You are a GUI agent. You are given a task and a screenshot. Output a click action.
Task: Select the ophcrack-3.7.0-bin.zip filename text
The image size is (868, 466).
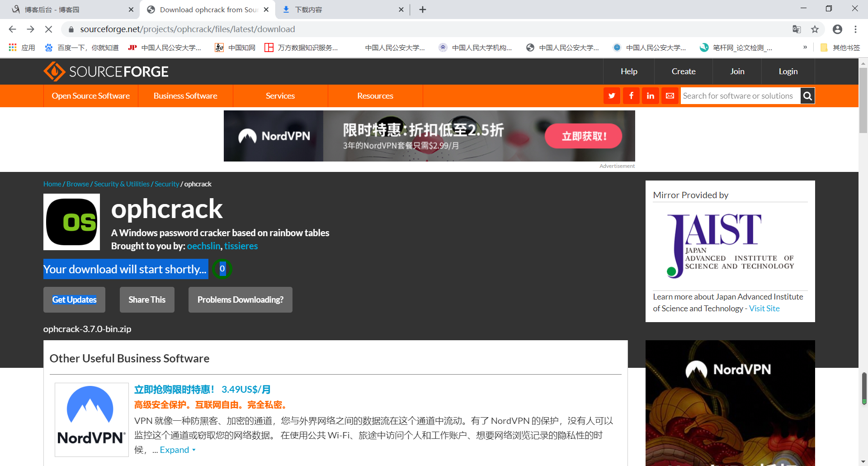click(x=87, y=329)
